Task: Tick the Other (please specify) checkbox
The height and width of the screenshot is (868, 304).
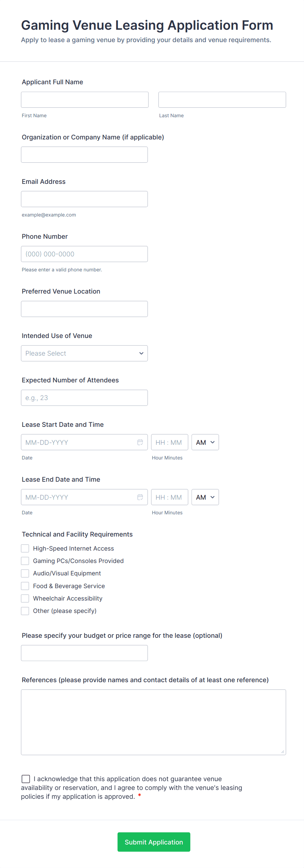Action: 25,611
